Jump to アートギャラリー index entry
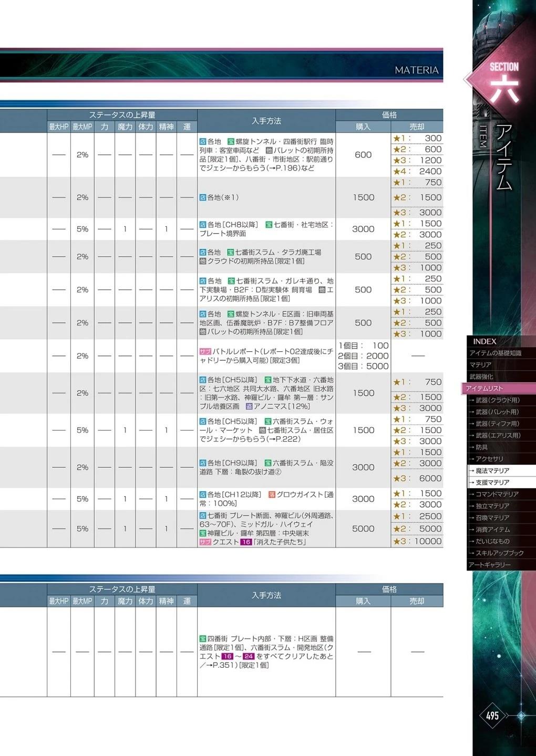Screen dimensions: 536x756 pyautogui.click(x=490, y=565)
